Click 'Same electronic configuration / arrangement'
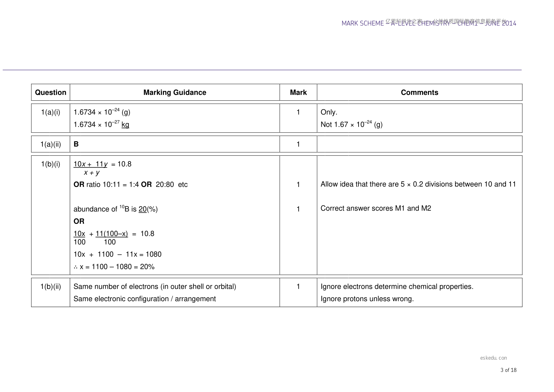The image size is (554, 392). pos(145,299)
